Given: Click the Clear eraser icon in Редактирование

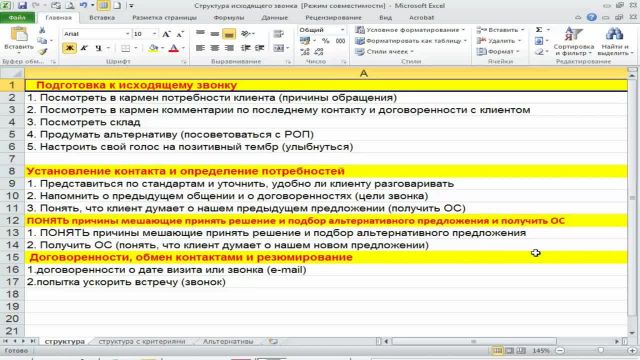Looking at the screenshot, I should (539, 52).
